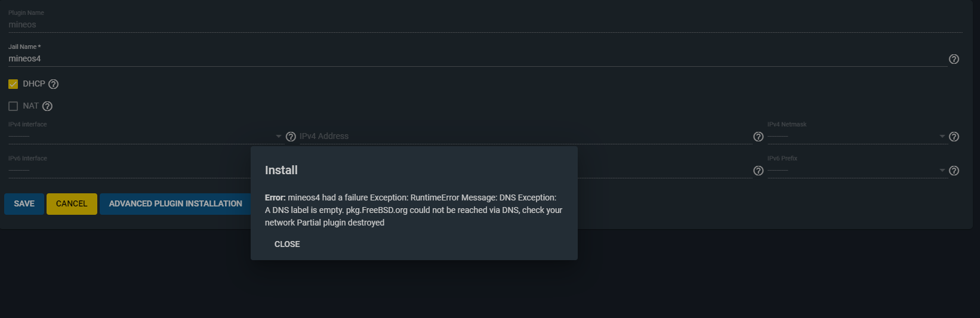Click the SAVE button

coord(24,203)
